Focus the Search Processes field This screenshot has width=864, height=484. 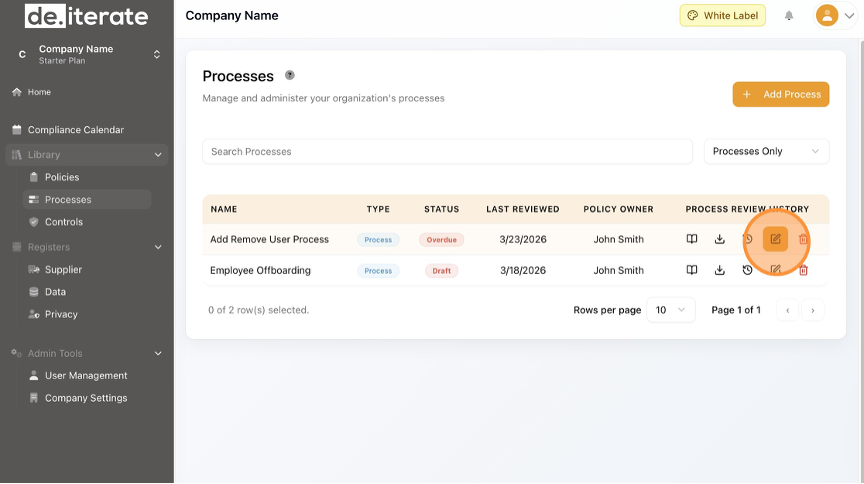point(447,152)
